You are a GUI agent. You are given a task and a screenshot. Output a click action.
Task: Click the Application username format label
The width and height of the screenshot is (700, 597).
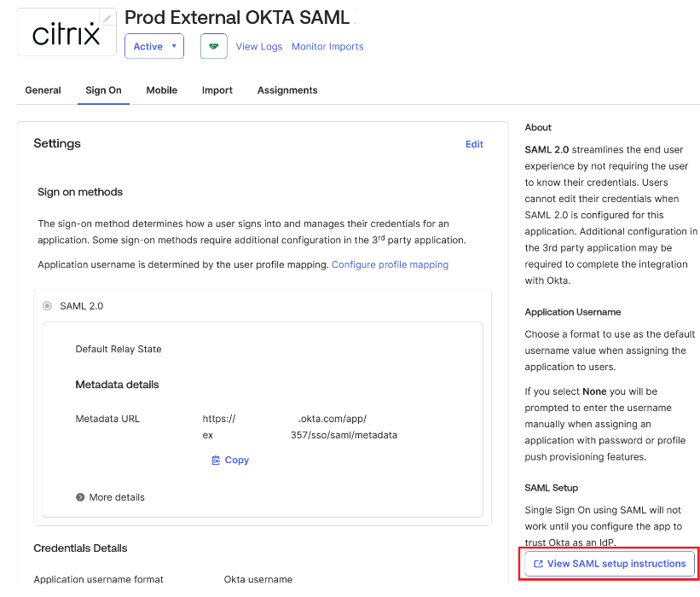click(x=98, y=579)
